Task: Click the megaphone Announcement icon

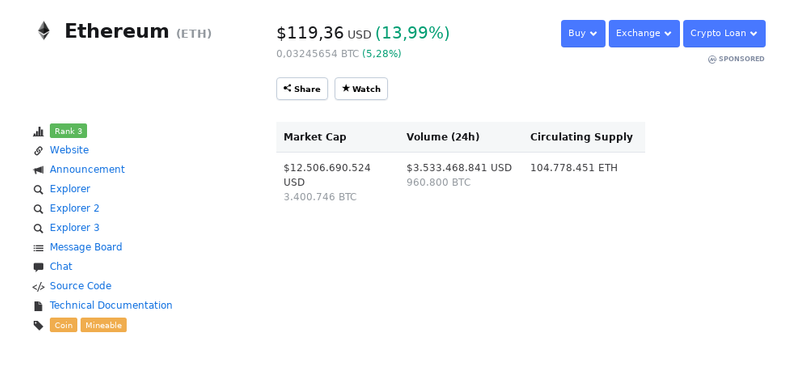Action: (x=38, y=170)
